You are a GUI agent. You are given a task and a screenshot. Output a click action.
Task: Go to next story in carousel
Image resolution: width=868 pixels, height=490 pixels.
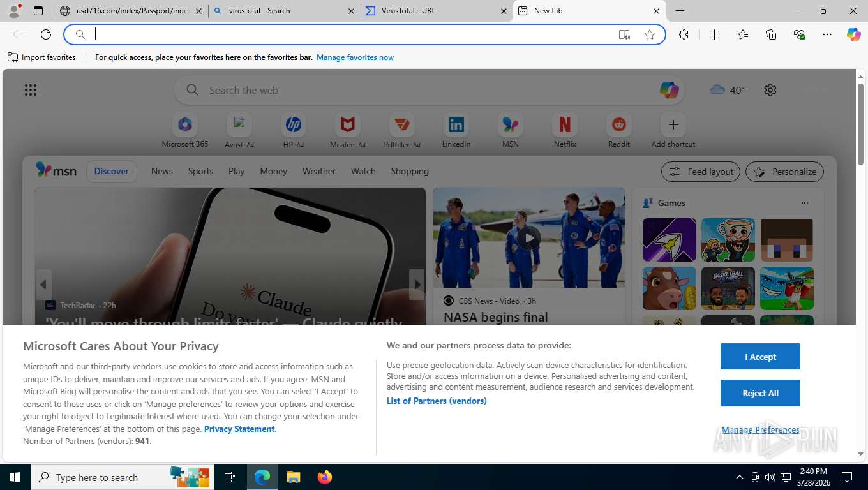point(417,285)
